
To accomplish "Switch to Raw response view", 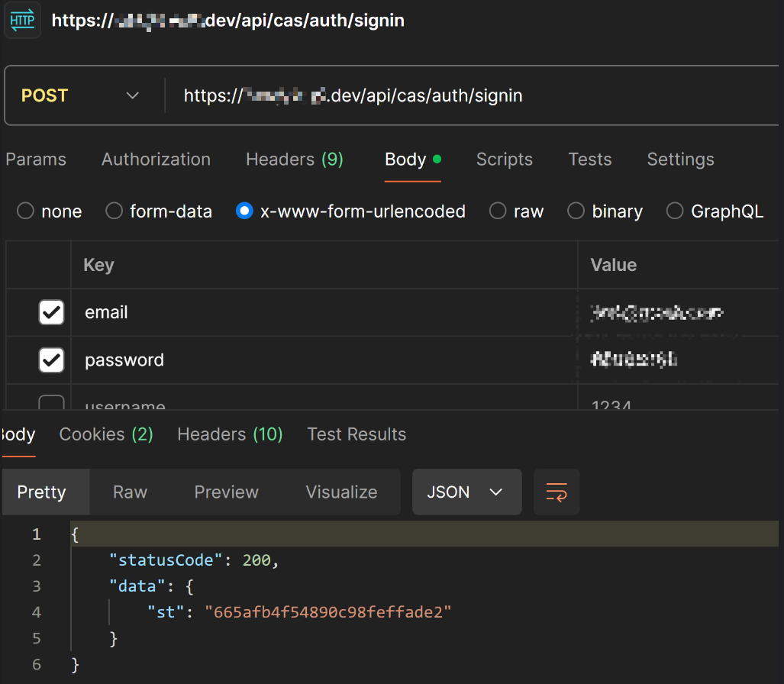I will [x=130, y=492].
